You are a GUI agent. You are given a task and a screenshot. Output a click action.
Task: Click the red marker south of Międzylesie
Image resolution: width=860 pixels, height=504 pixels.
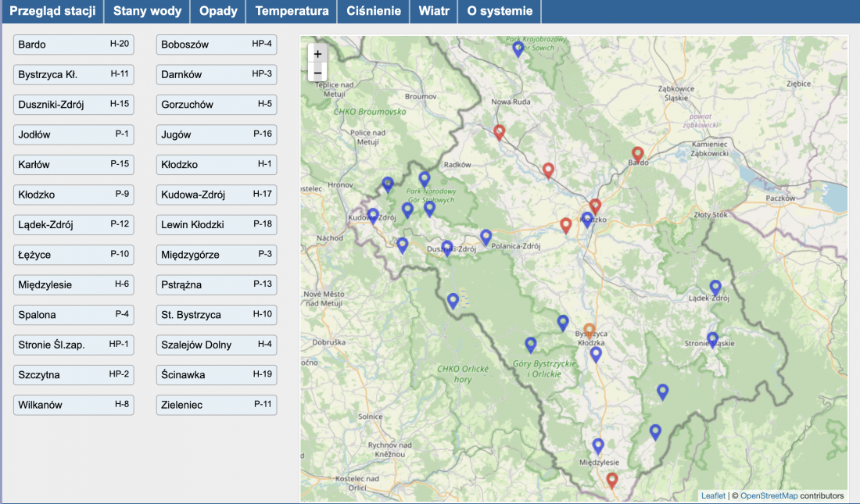[612, 481]
